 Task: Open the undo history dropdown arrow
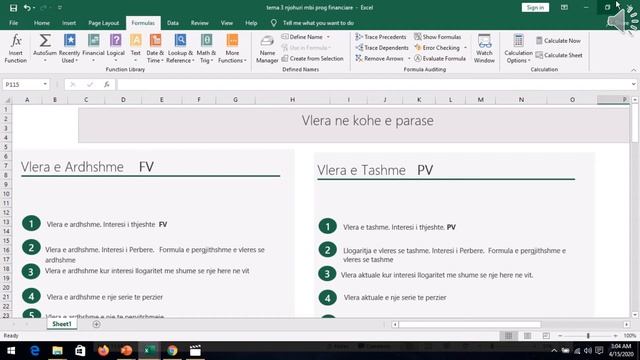pos(34,8)
